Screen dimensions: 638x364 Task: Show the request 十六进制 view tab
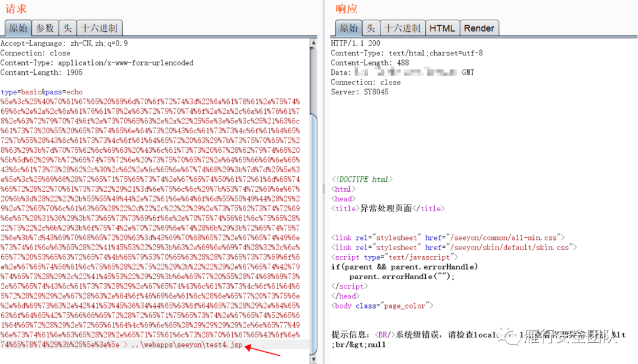(x=100, y=28)
